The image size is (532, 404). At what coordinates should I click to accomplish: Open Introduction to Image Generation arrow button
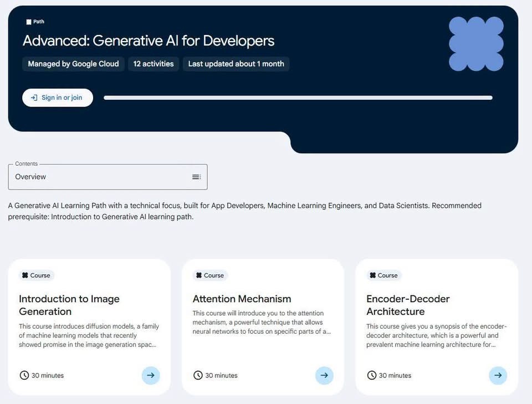pos(151,375)
